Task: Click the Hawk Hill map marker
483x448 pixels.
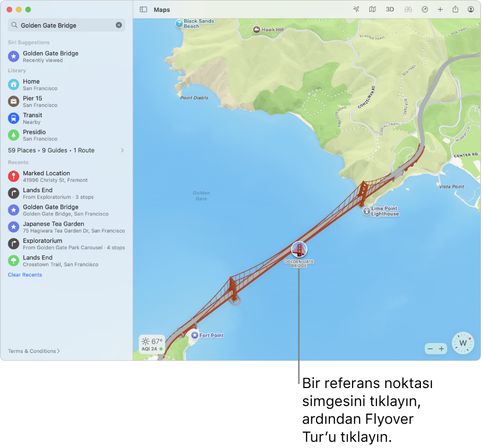Action: point(256,29)
